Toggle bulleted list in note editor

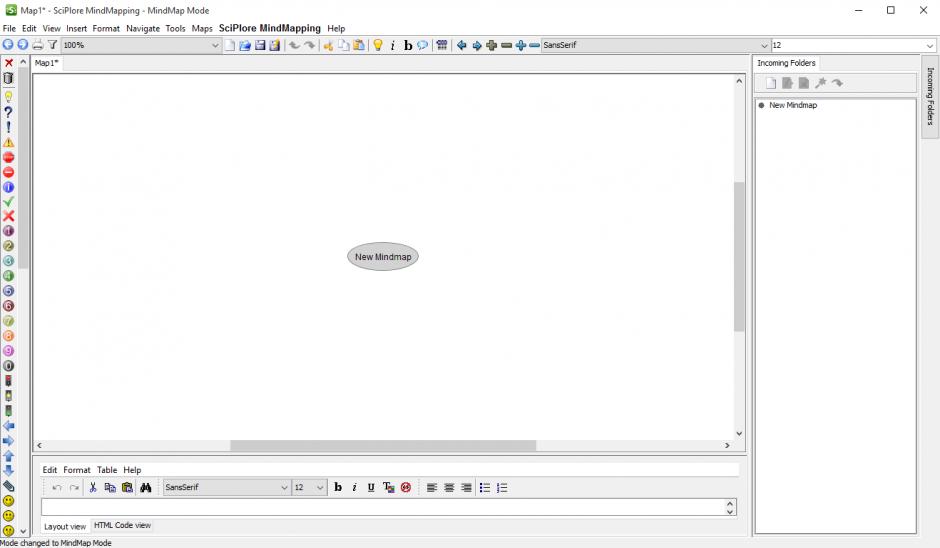pos(485,487)
